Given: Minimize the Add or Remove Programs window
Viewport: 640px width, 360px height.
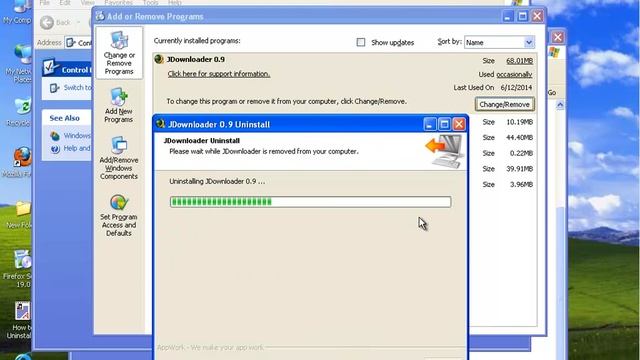Looking at the screenshot, I should click(x=507, y=16).
